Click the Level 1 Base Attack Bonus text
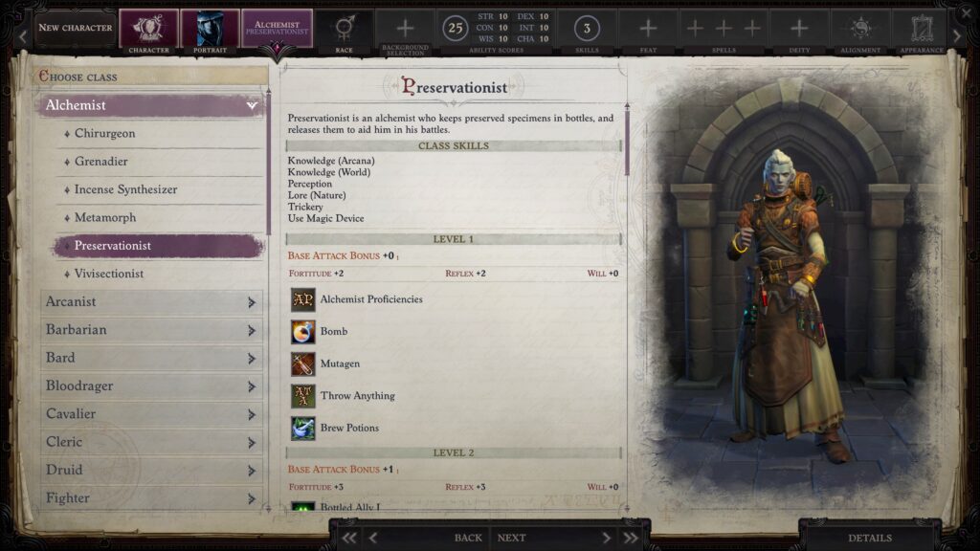Image resolution: width=980 pixels, height=551 pixels. (342, 255)
